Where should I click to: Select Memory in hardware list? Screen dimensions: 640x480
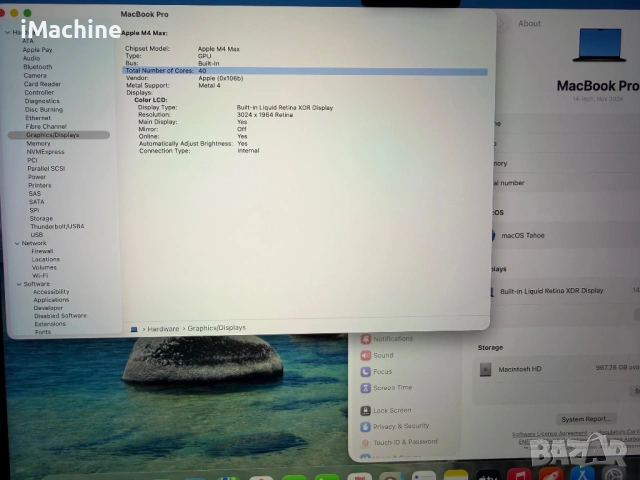(38, 144)
